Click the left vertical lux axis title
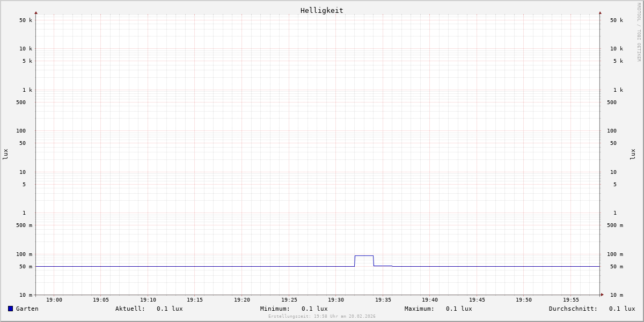The width and height of the screenshot is (644, 322). pyautogui.click(x=5, y=154)
